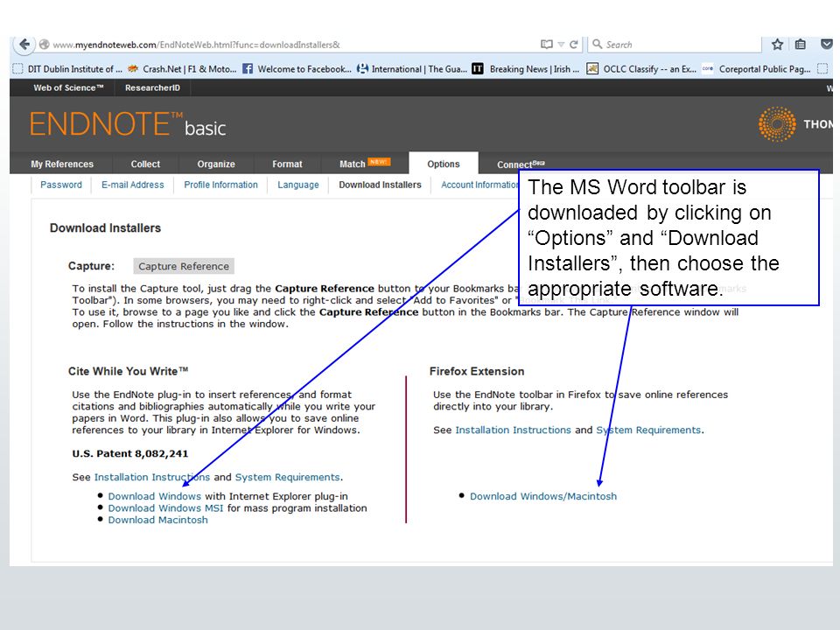The image size is (840, 630).
Task: Show bookmarks list icon
Action: [x=801, y=45]
